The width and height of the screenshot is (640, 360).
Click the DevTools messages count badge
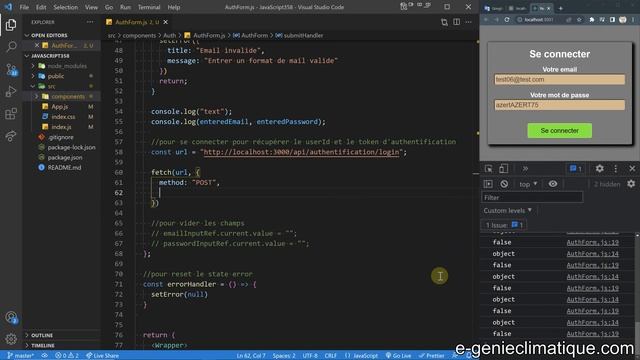coord(576,169)
